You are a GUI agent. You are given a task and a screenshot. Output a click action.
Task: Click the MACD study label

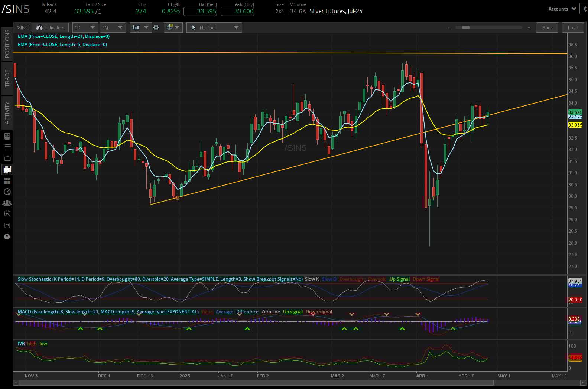108,312
